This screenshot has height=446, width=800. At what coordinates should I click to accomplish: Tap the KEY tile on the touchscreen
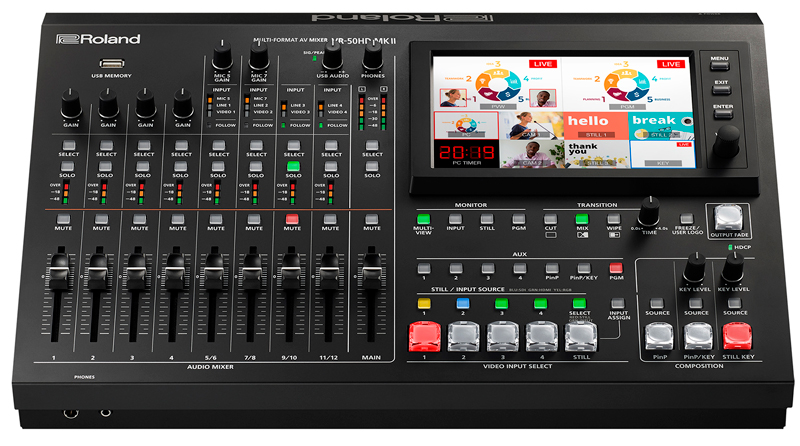click(x=662, y=154)
